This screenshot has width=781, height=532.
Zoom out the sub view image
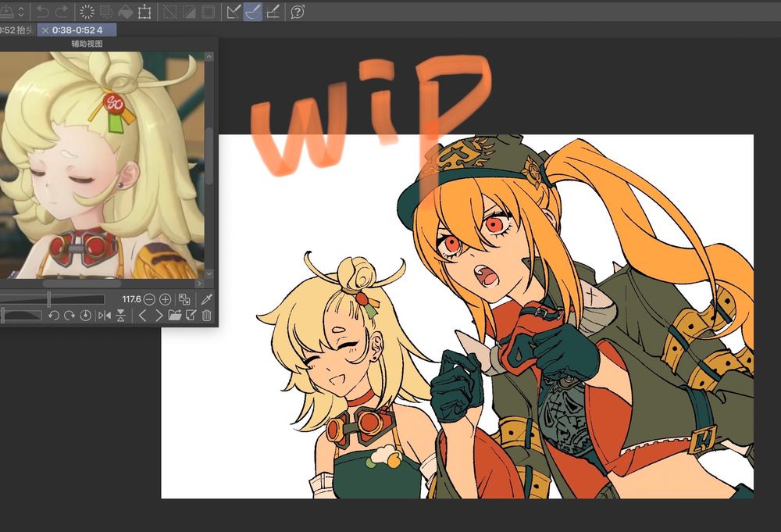click(x=149, y=299)
